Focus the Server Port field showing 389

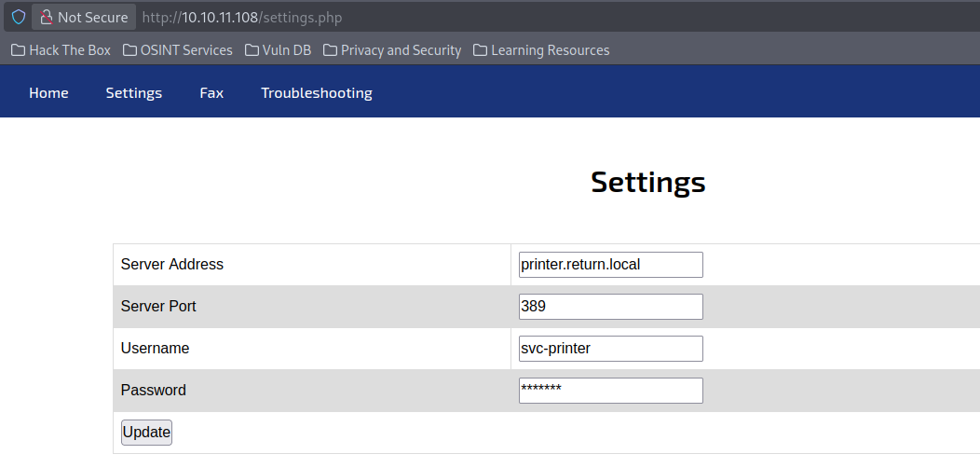coord(610,307)
